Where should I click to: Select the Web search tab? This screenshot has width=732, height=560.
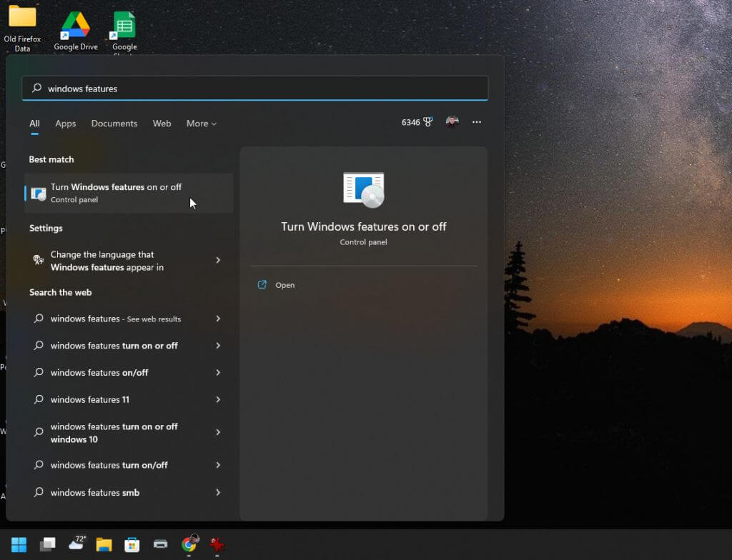tap(162, 124)
